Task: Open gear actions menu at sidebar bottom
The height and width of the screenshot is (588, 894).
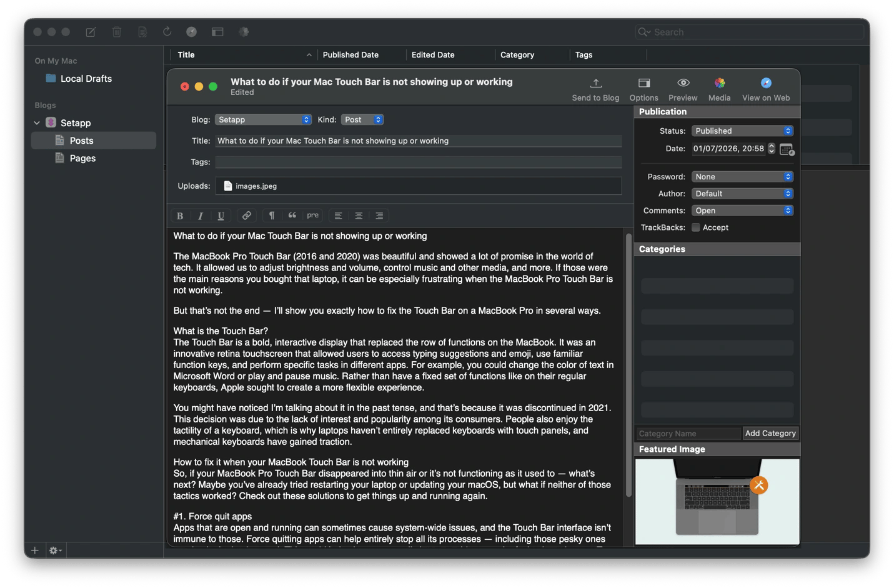Action: 55,551
